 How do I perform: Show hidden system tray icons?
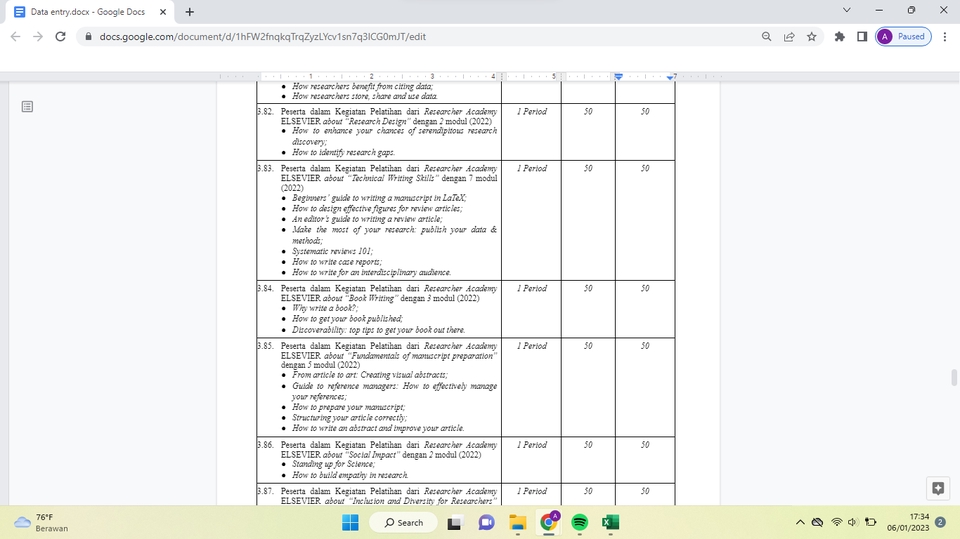[800, 522]
